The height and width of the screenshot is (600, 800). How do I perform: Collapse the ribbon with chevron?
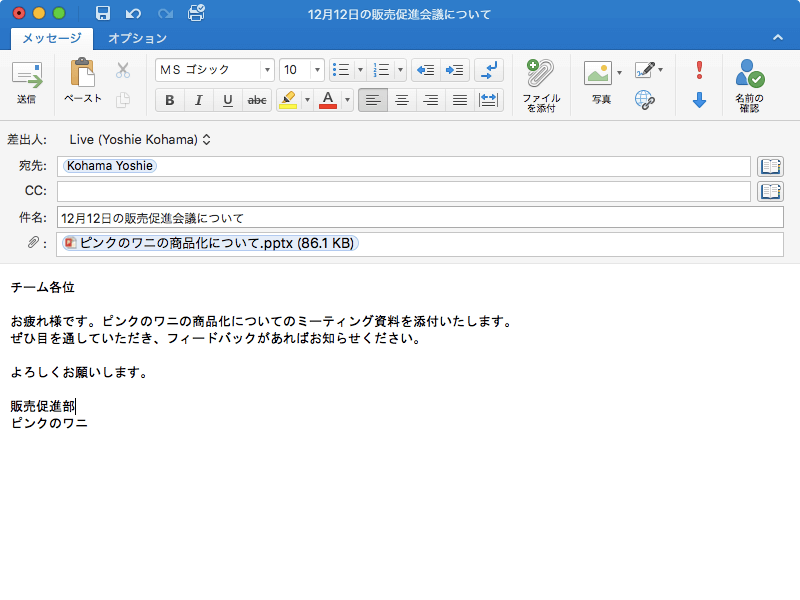click(x=778, y=37)
